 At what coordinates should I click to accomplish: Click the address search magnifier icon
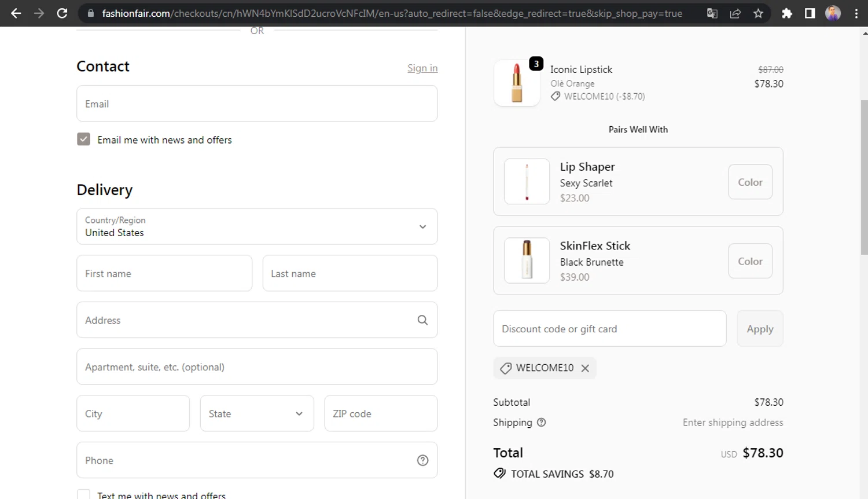pos(422,320)
